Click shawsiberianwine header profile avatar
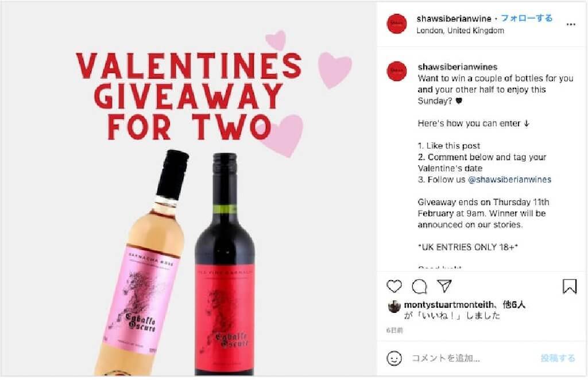 click(x=397, y=24)
